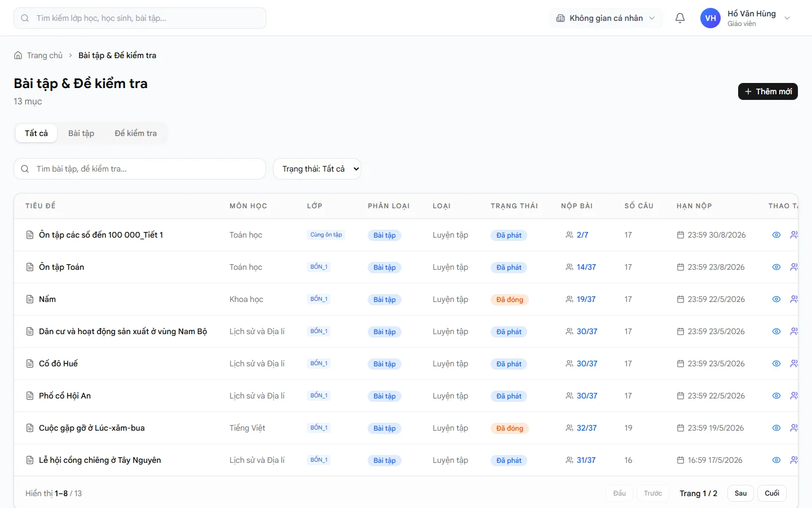Click the VH user avatar
This screenshot has width=812, height=508.
(710, 18)
